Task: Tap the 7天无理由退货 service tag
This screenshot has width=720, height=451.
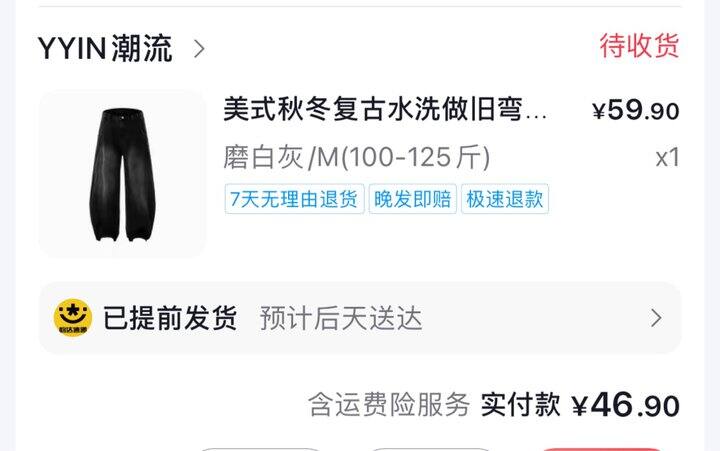Action: point(294,199)
